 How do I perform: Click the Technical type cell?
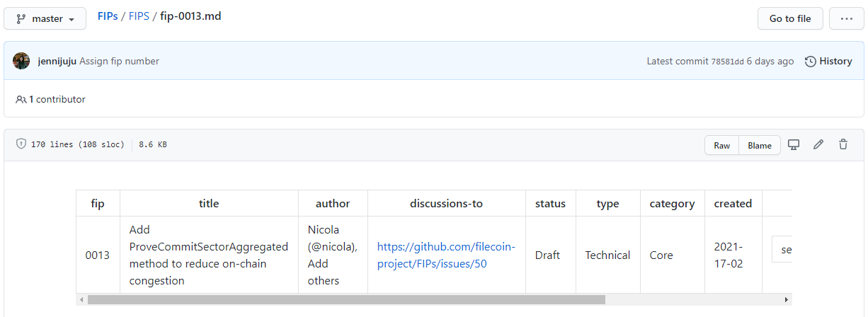pos(607,255)
